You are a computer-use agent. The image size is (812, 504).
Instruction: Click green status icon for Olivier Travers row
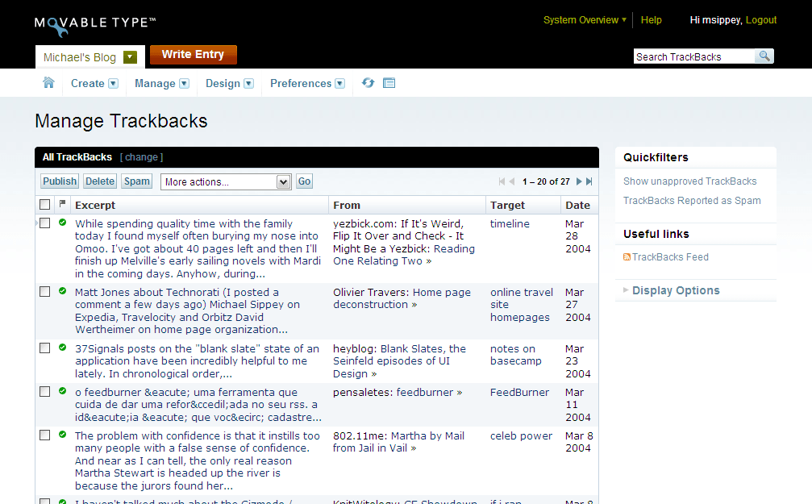click(63, 291)
